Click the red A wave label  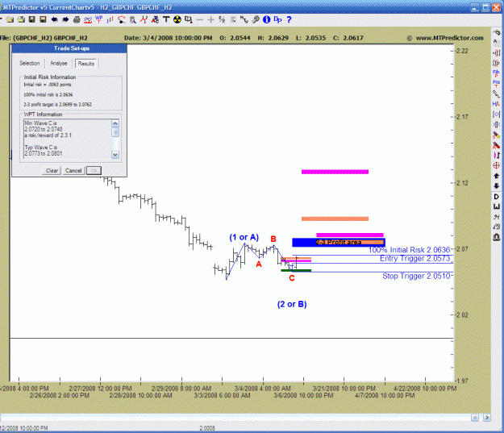click(259, 264)
